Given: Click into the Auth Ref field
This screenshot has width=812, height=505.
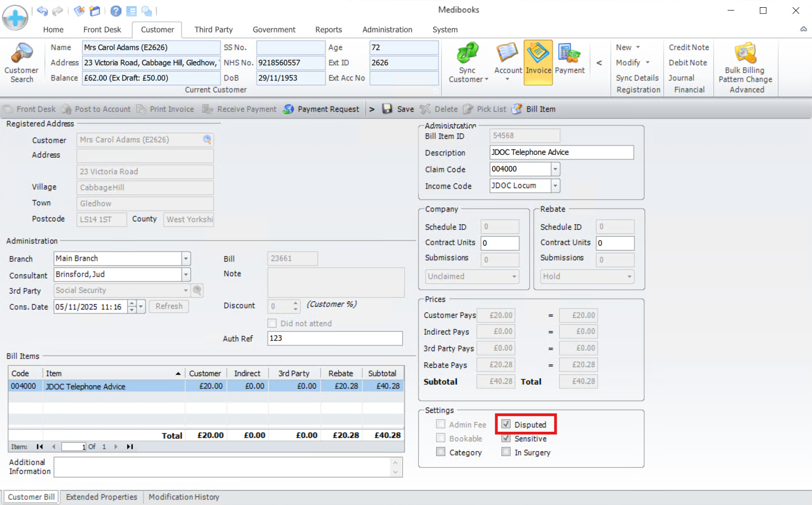Looking at the screenshot, I should (334, 339).
